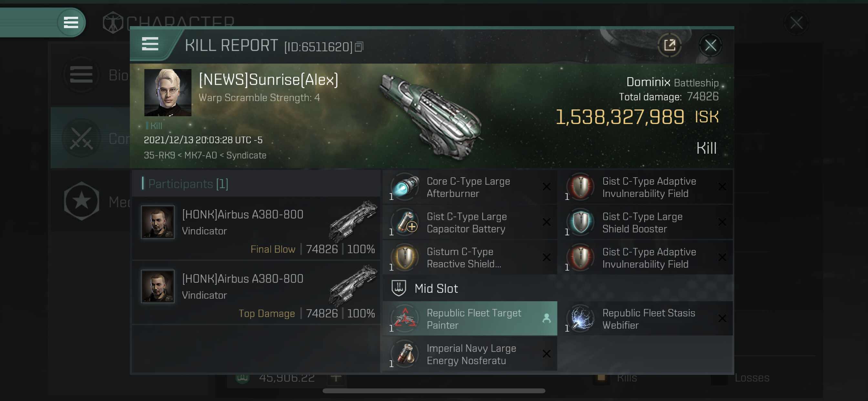The height and width of the screenshot is (401, 868).
Task: Select the Imperial Navy Large Energy Nosferatu icon
Action: pos(405,354)
